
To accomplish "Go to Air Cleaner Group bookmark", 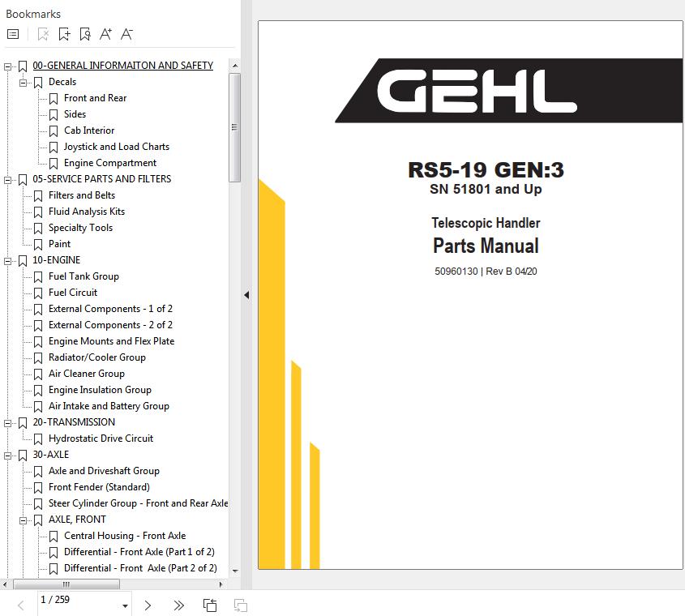I will click(87, 374).
